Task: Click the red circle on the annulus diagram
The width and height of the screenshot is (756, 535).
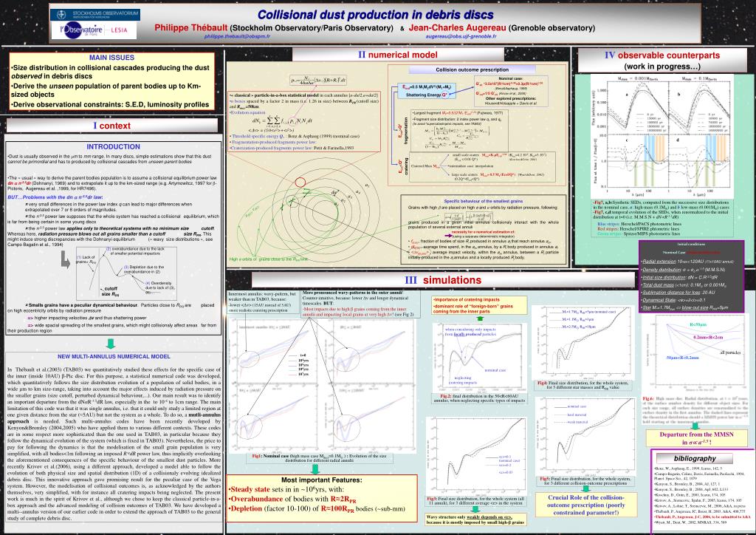Action: click(300, 183)
